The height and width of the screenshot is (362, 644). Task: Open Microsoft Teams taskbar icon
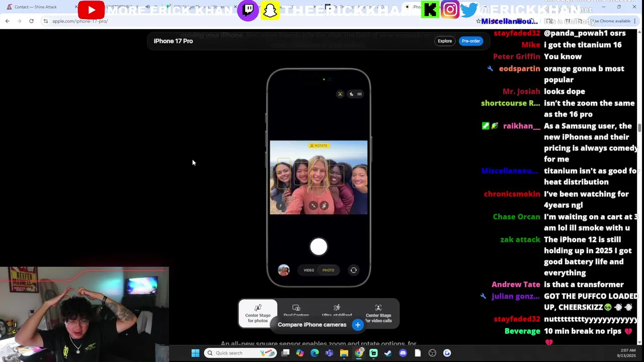point(329,353)
